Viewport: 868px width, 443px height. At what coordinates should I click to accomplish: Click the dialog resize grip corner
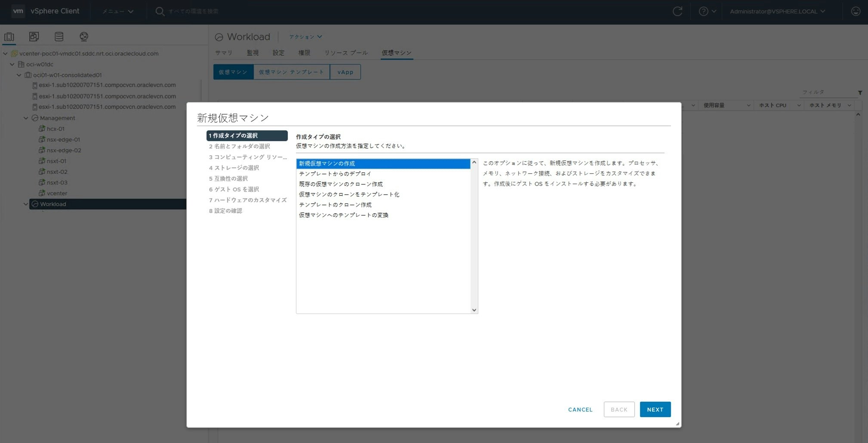[677, 424]
